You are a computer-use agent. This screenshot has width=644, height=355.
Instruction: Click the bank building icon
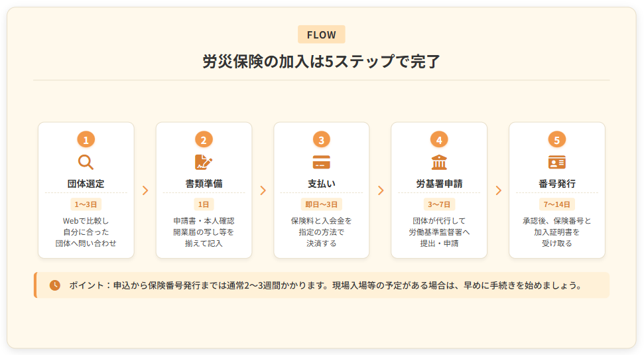[439, 162]
